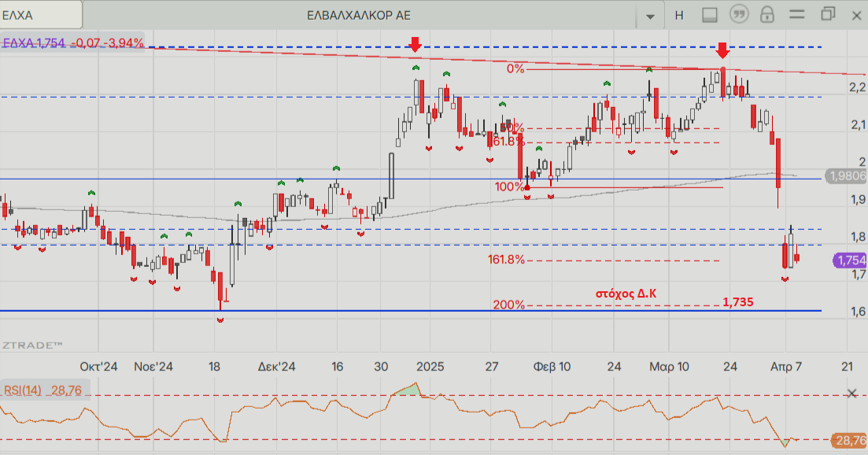Click the Δεκ'24 date label
This screenshot has height=455, width=868.
(276, 366)
